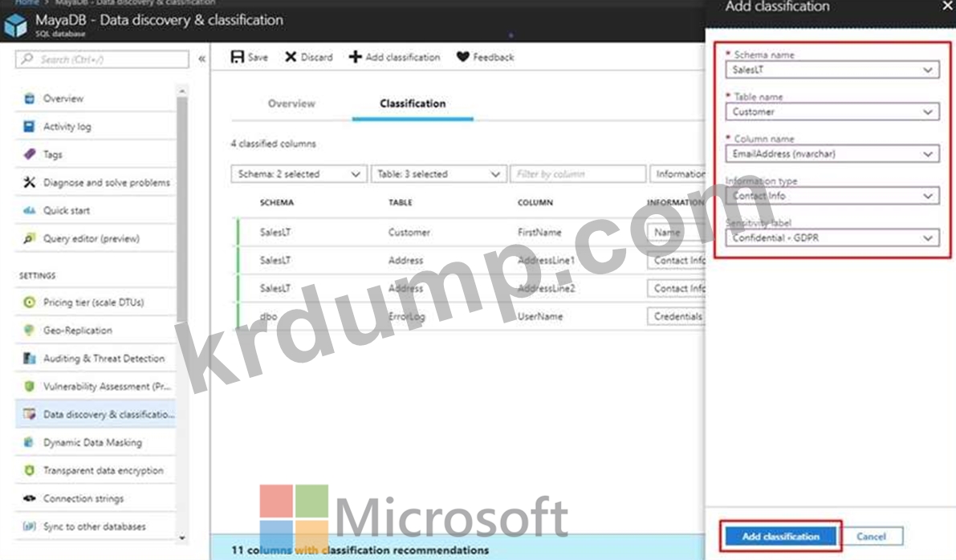Click the Discard X icon
The image size is (956, 560).
pos(291,57)
